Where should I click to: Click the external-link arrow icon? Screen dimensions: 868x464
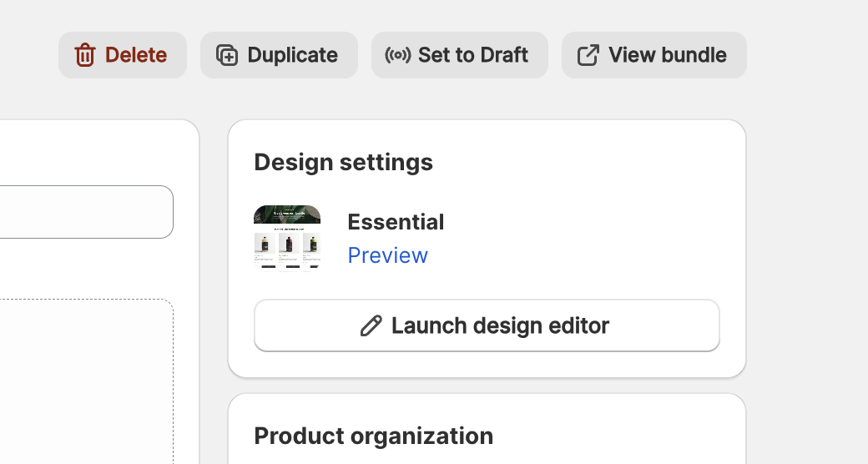[588, 55]
